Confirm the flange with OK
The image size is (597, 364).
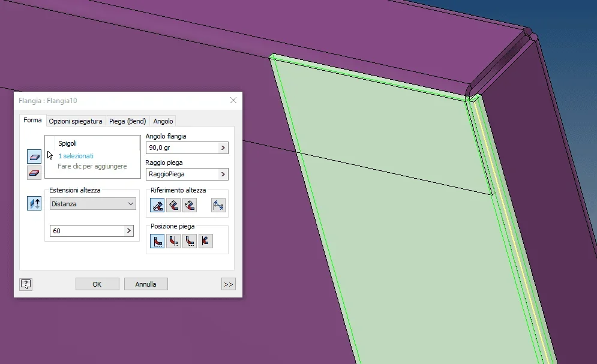point(97,284)
